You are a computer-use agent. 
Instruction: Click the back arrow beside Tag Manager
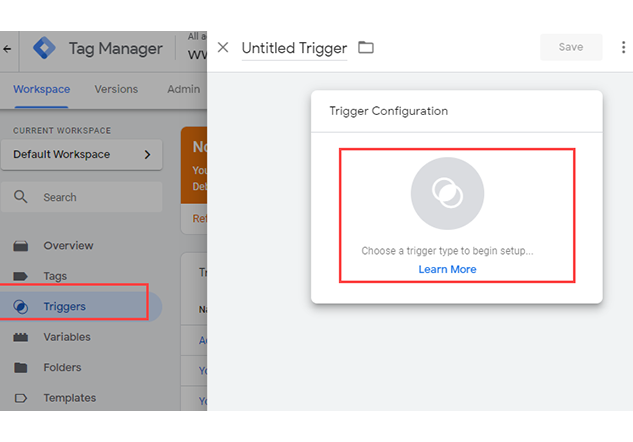tap(7, 49)
